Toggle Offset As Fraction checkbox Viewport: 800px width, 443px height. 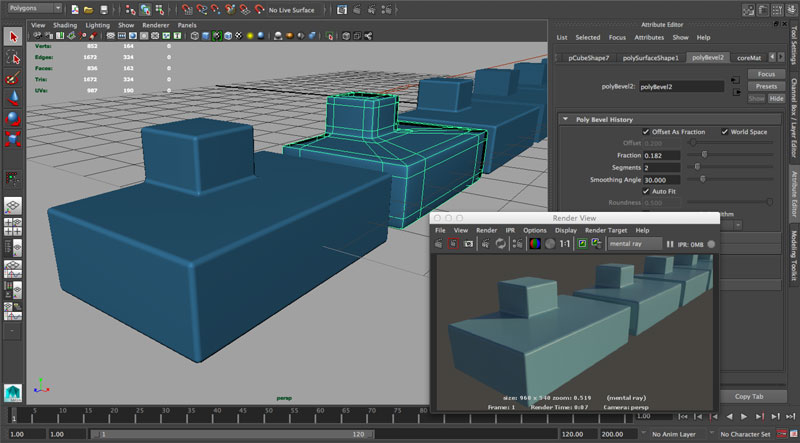coord(646,132)
